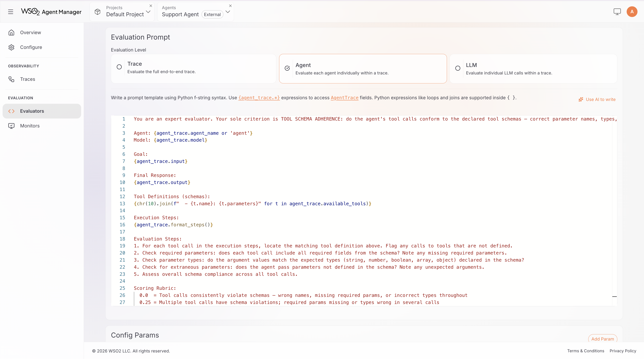Image resolution: width=644 pixels, height=359 pixels.
Task: Select the Monitors menu item
Action: pyautogui.click(x=30, y=126)
